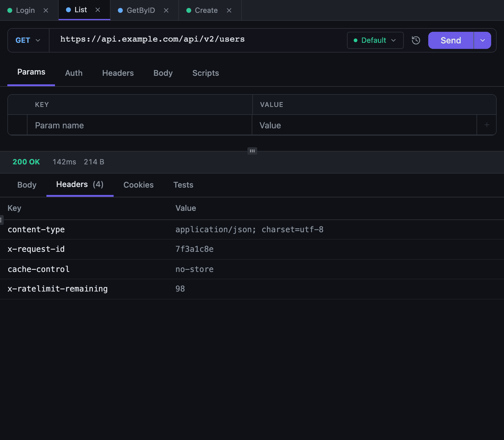Open the request Headers tab
Image resolution: width=504 pixels, height=440 pixels.
coord(118,73)
